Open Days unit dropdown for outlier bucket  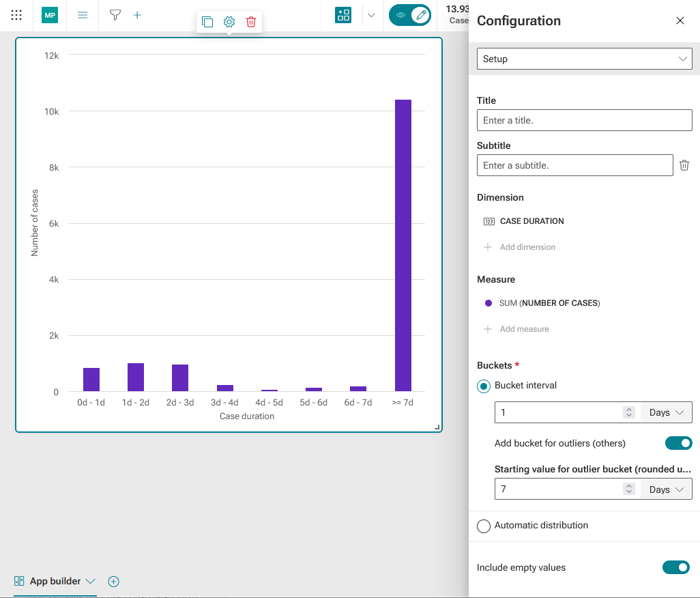666,489
